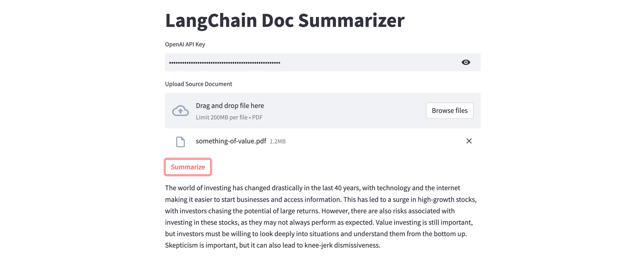Select the cloud upload icon
Viewport: 644px width, 259px height.
[181, 110]
